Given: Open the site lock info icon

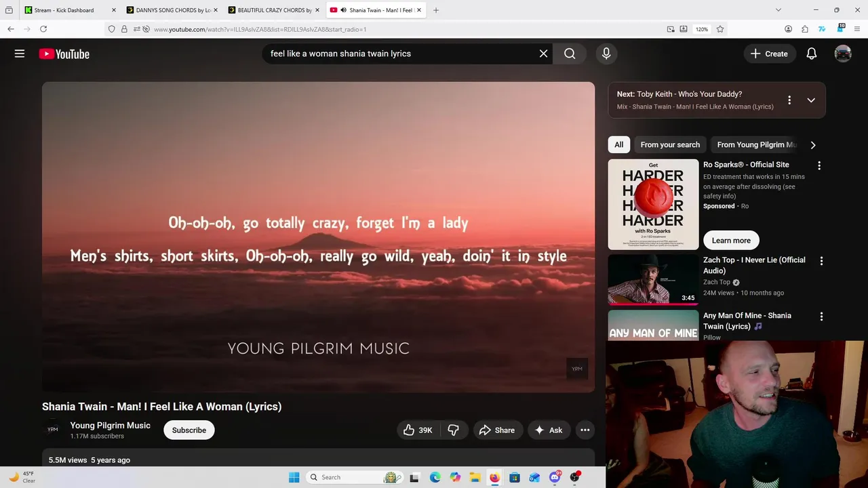Looking at the screenshot, I should click(124, 29).
